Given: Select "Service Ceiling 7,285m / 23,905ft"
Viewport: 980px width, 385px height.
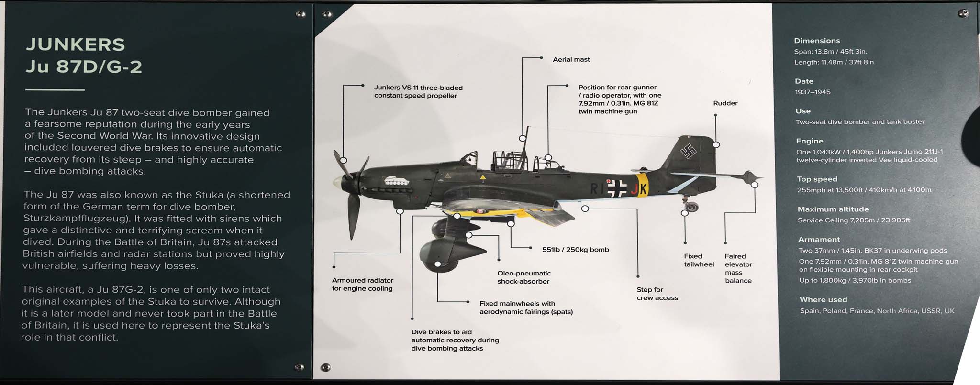Looking at the screenshot, I should (854, 220).
